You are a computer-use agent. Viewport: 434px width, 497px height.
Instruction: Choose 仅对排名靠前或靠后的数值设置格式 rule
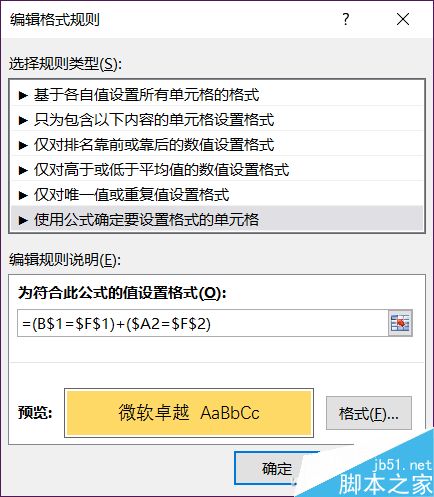(217, 145)
